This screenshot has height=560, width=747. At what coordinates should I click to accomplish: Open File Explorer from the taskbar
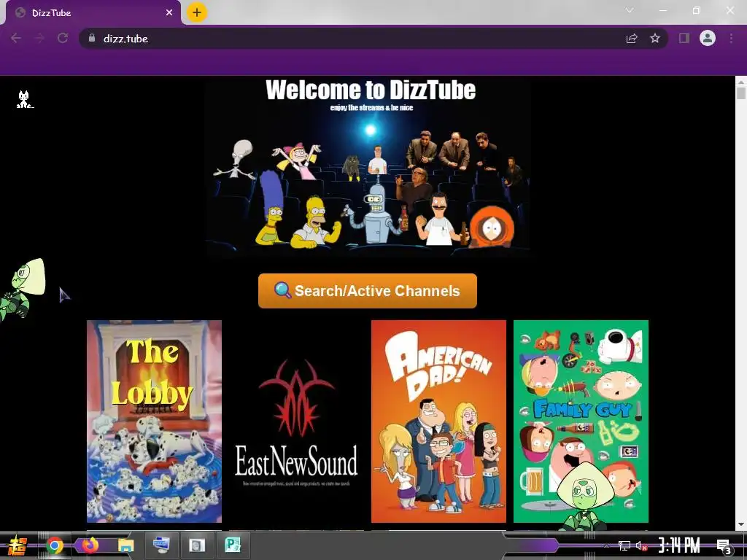(x=125, y=545)
